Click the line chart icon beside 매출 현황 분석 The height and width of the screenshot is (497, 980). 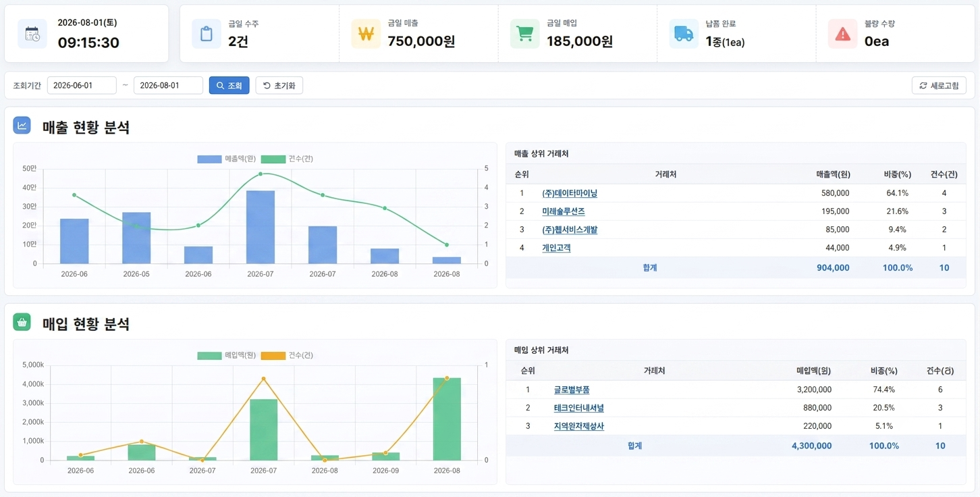22,125
